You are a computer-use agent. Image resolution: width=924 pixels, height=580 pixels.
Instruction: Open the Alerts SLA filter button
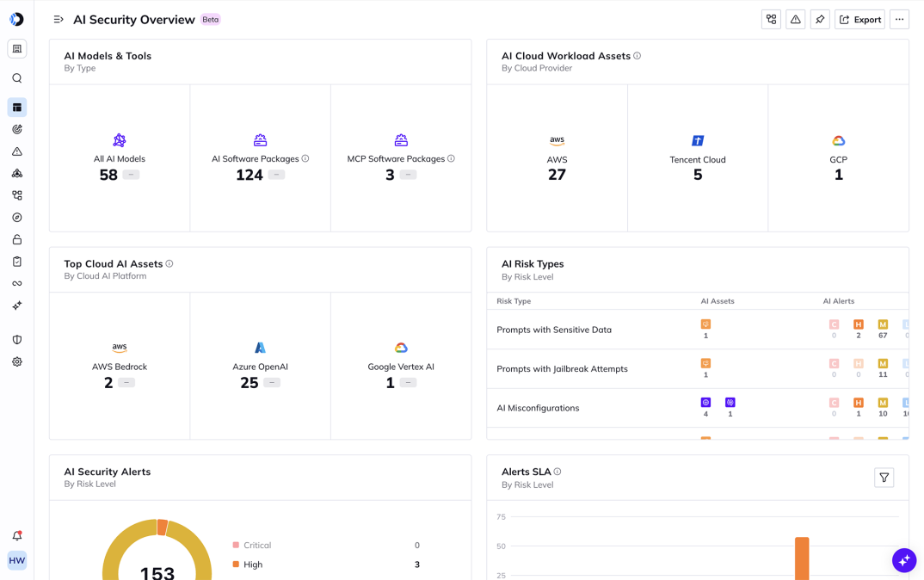click(x=884, y=478)
